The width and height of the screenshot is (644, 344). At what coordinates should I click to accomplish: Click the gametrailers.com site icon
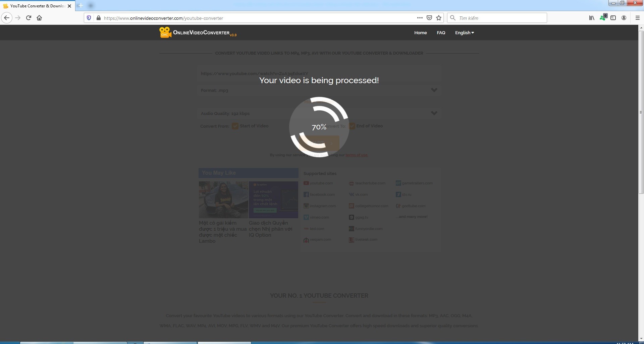398,183
